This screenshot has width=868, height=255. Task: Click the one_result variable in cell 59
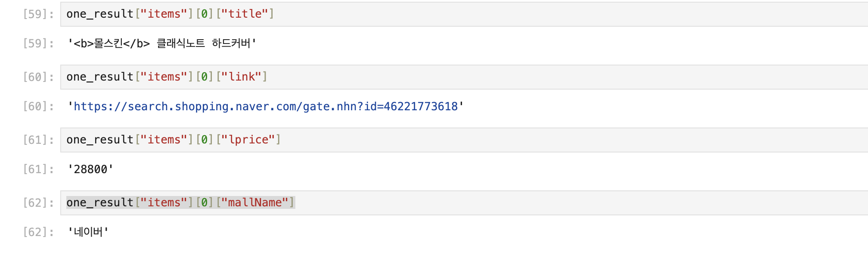coord(99,14)
